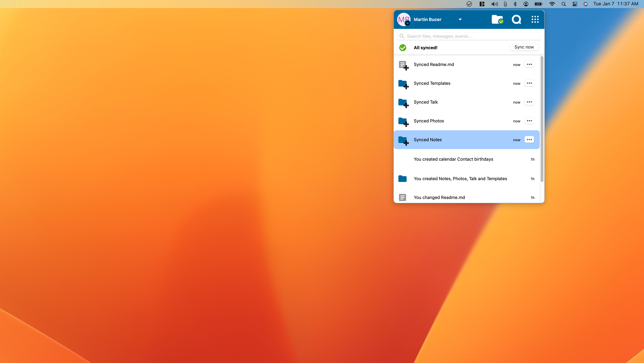
Task: Select the Synced Templates activity text
Action: 432,83
